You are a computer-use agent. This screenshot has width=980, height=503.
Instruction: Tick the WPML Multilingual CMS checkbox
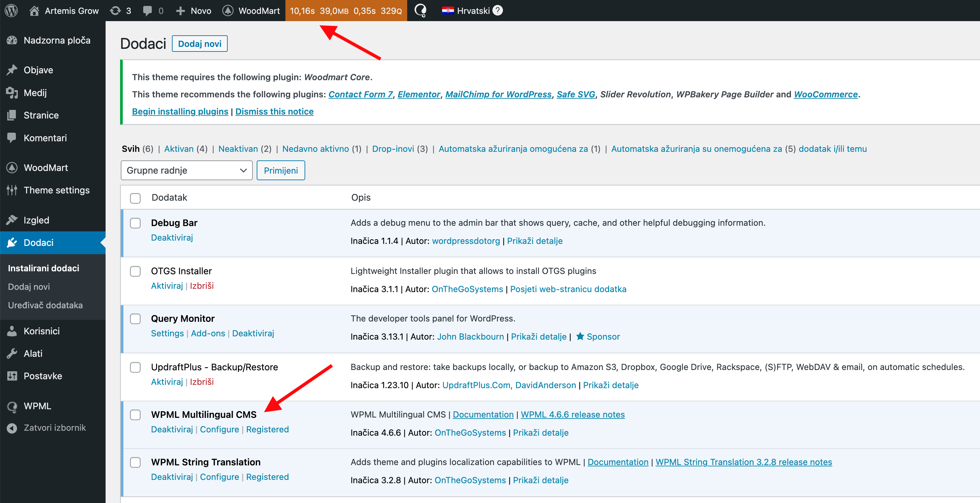(x=135, y=415)
